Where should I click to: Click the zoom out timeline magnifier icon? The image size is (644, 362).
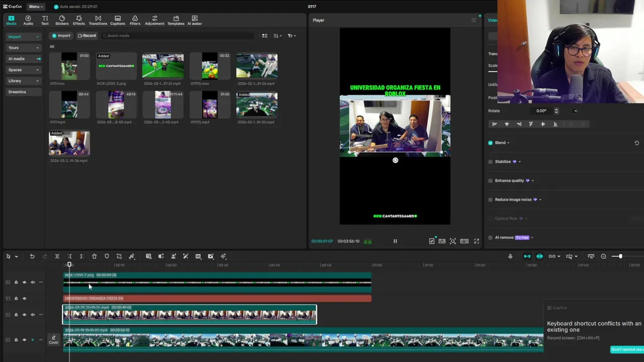click(x=603, y=256)
